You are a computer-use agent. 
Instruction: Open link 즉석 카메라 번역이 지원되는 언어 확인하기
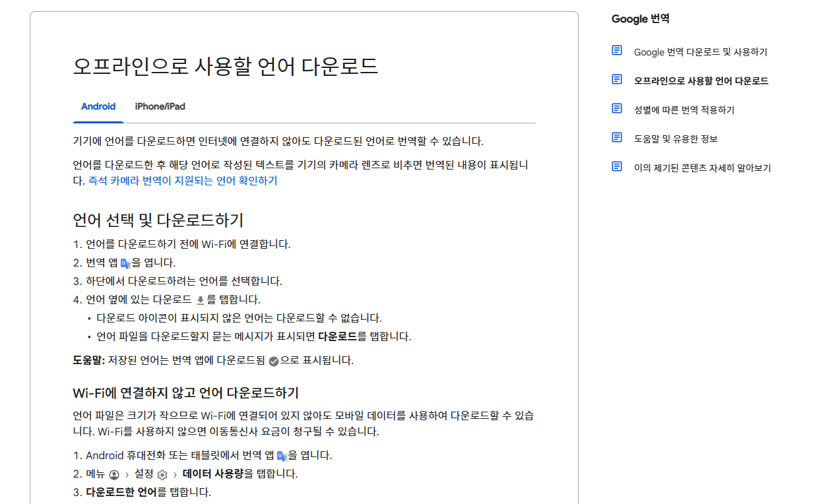point(183,181)
